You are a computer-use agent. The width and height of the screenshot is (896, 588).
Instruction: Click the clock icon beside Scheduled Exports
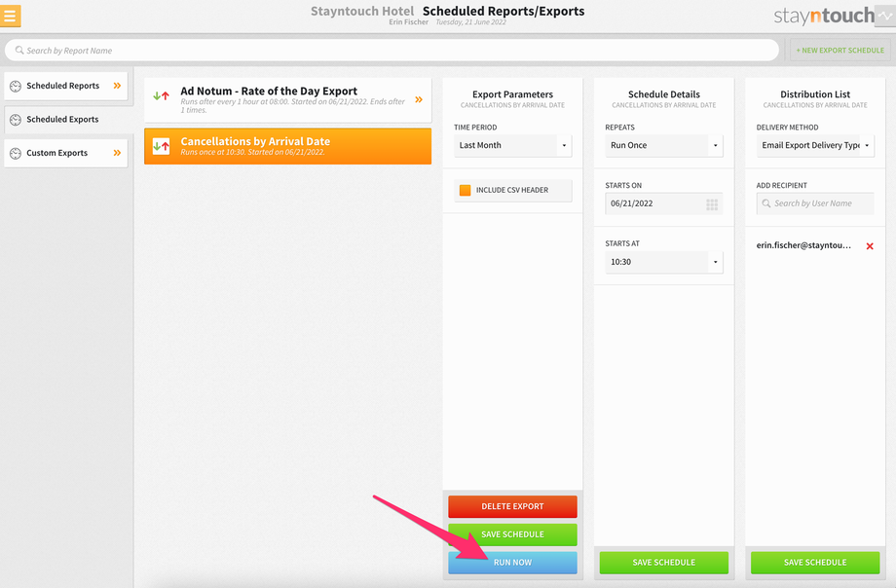click(x=16, y=120)
